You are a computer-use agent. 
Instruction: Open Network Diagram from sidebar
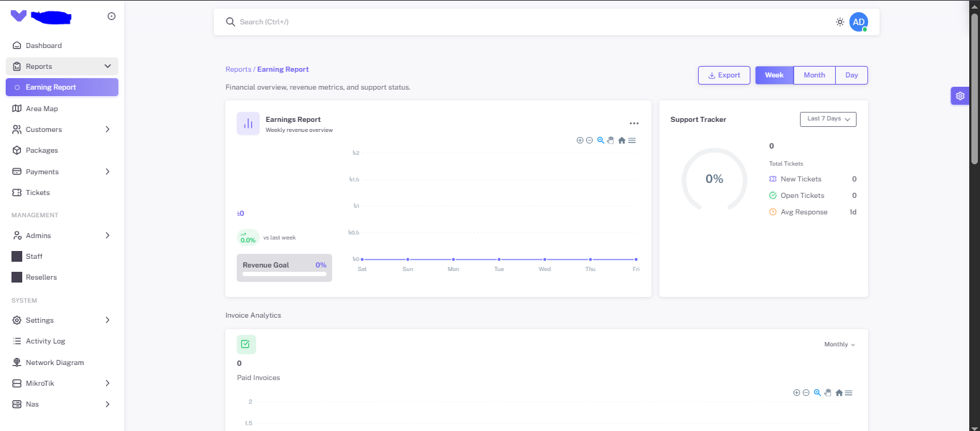click(55, 363)
